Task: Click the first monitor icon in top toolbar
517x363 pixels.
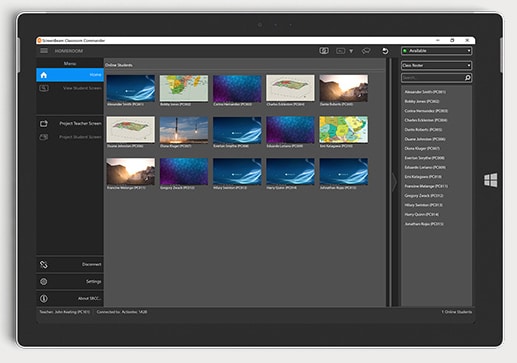Action: [x=324, y=51]
